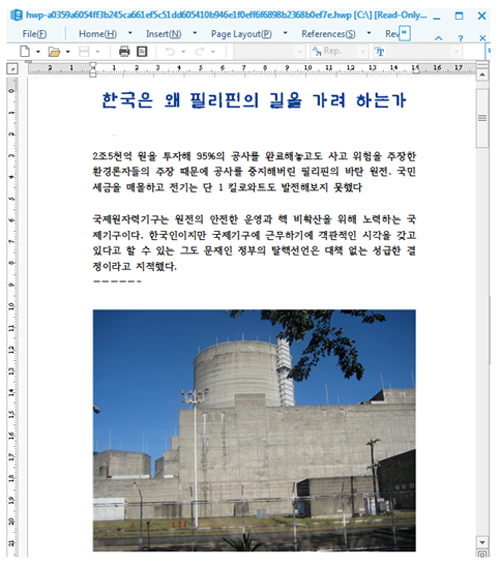Click the paragraph starting with 2조5천억
This screenshot has height=566, width=500.
[254, 172]
